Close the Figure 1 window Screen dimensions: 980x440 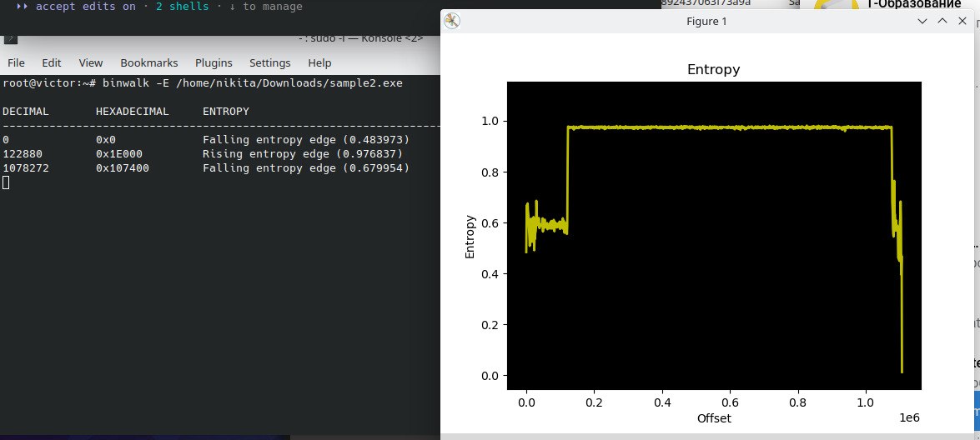pos(962,21)
